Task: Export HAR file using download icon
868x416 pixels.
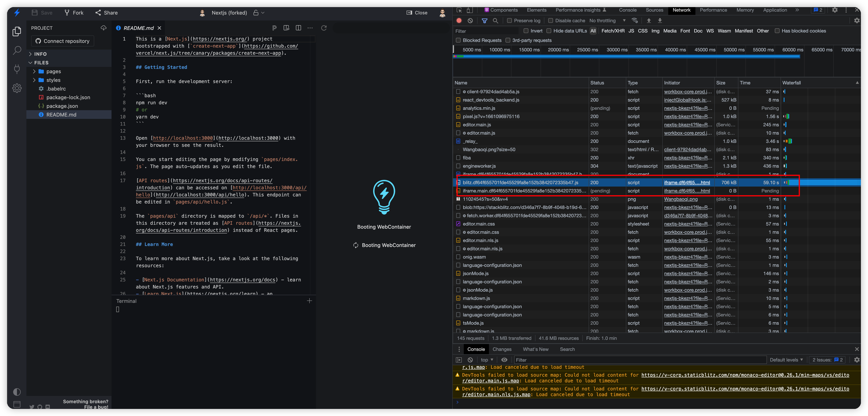Action: [660, 20]
